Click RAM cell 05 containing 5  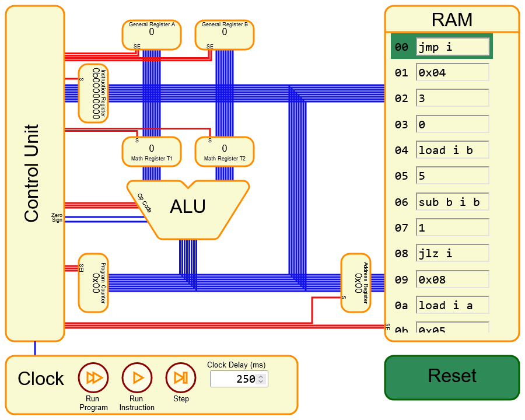(452, 176)
